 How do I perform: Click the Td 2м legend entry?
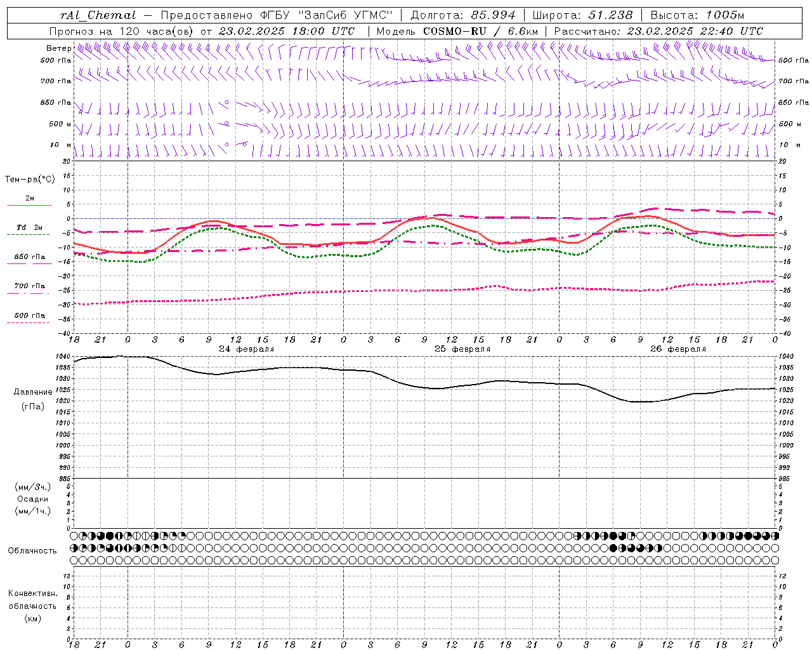[30, 227]
